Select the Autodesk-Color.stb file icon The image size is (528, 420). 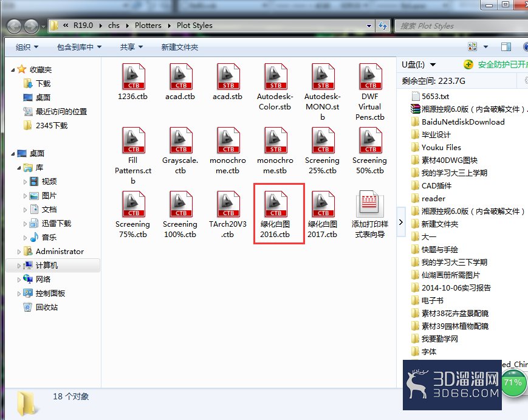pyautogui.click(x=275, y=77)
